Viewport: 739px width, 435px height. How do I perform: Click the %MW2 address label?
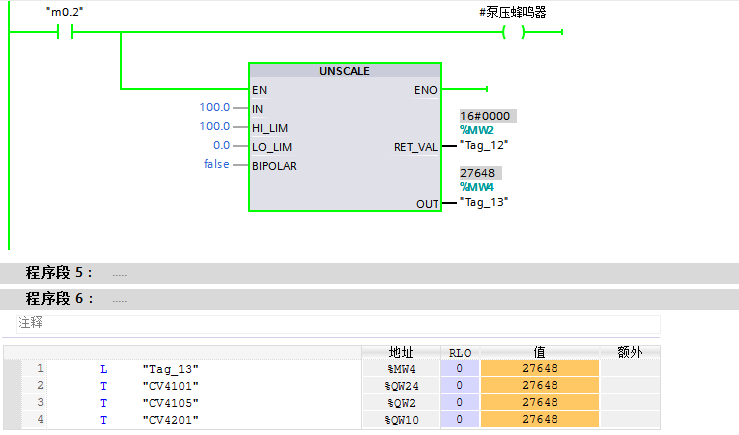pyautogui.click(x=476, y=130)
